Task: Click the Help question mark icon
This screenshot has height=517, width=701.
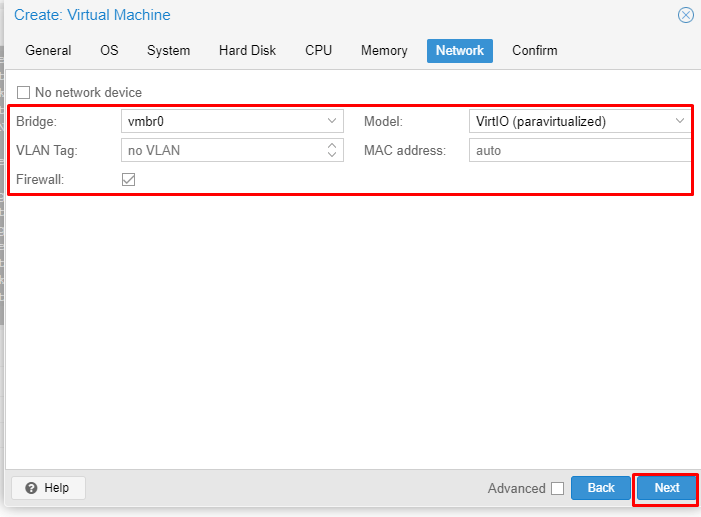Action: pos(31,488)
